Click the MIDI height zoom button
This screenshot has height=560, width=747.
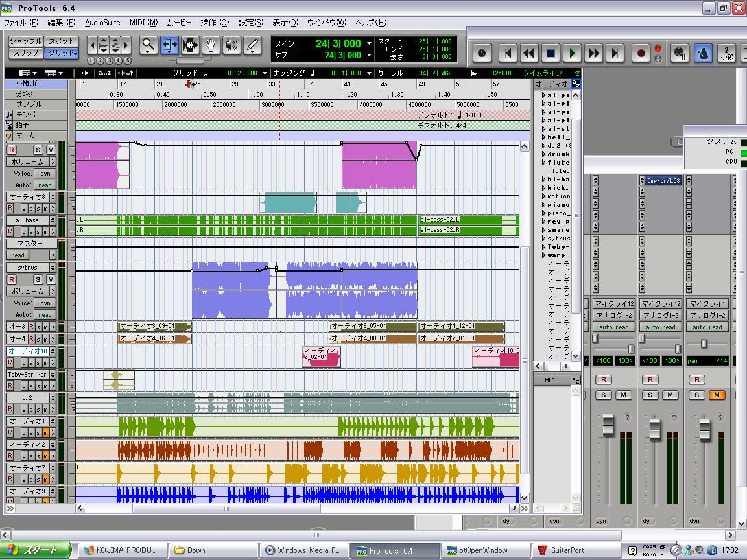pos(115,46)
